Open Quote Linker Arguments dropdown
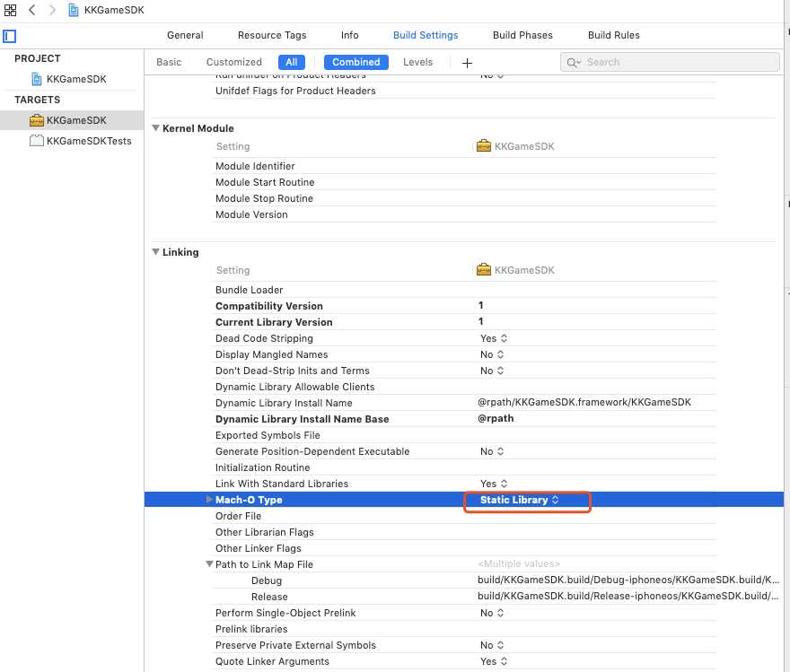This screenshot has height=672, width=790. point(494,661)
